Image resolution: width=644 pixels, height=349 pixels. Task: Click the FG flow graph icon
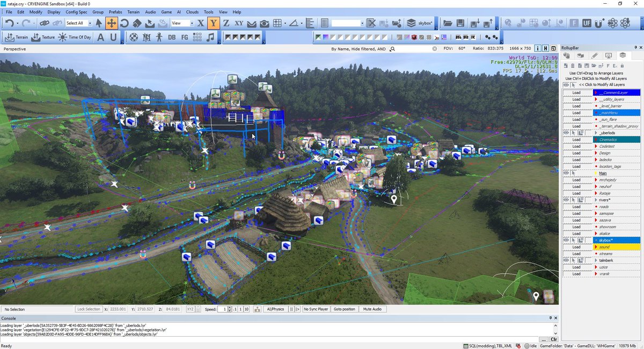(x=185, y=37)
